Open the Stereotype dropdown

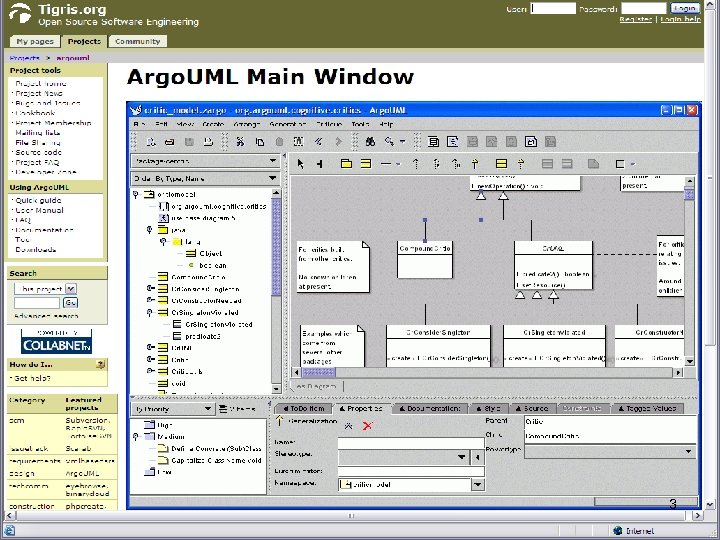point(461,457)
